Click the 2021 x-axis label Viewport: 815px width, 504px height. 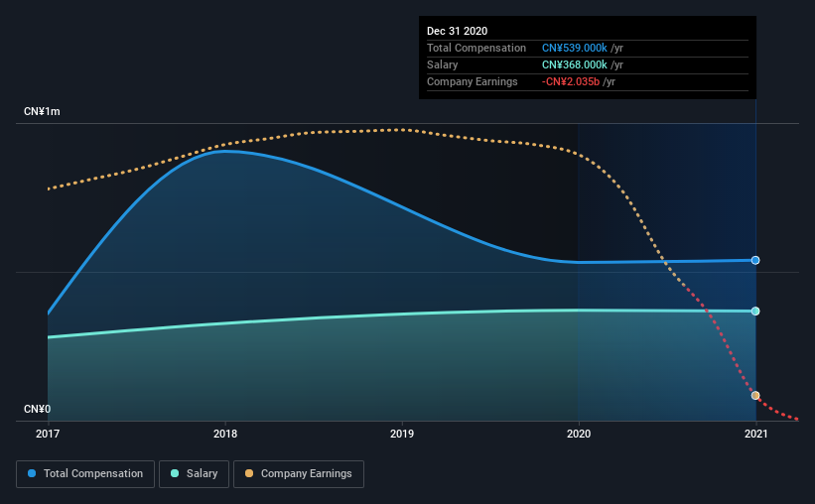point(755,434)
